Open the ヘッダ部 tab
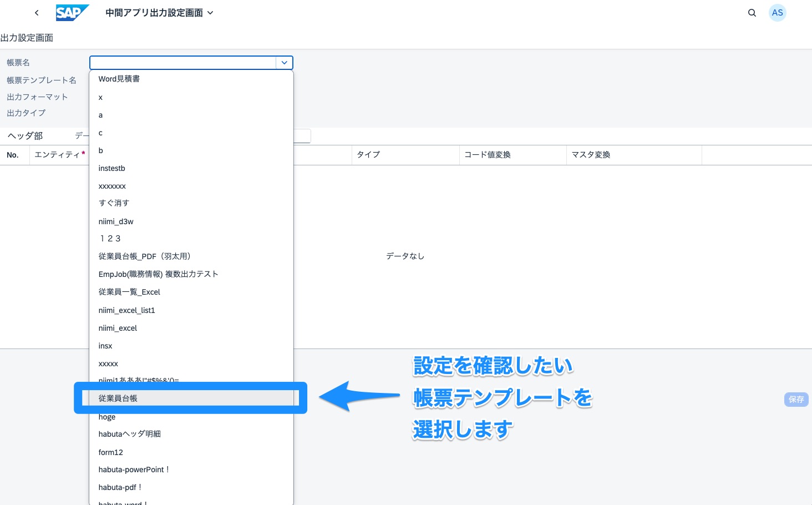This screenshot has height=505, width=812. pos(25,136)
